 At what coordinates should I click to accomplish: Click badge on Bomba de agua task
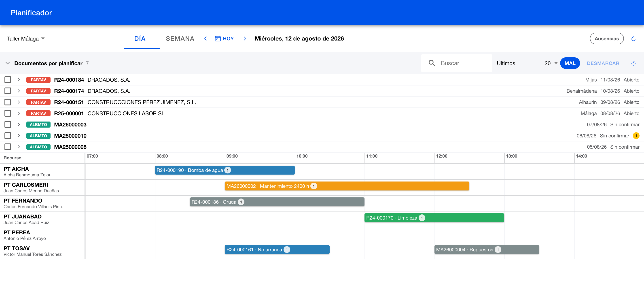tap(227, 170)
